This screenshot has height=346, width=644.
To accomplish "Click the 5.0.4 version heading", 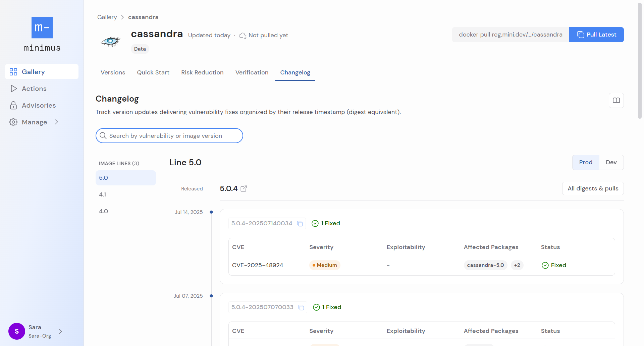I will [x=229, y=189].
